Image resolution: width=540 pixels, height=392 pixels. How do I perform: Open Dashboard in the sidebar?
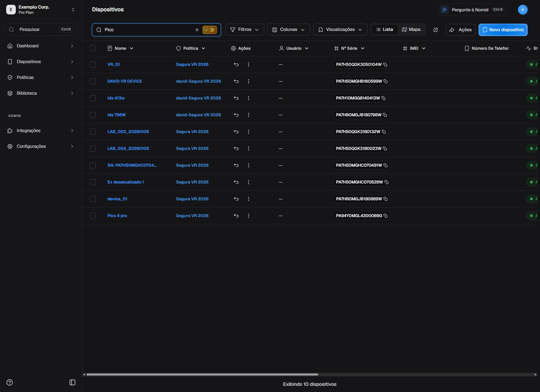[x=41, y=46]
